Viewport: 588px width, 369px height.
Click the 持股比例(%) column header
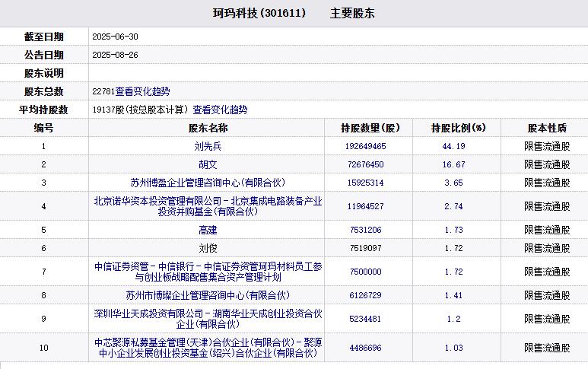(458, 128)
